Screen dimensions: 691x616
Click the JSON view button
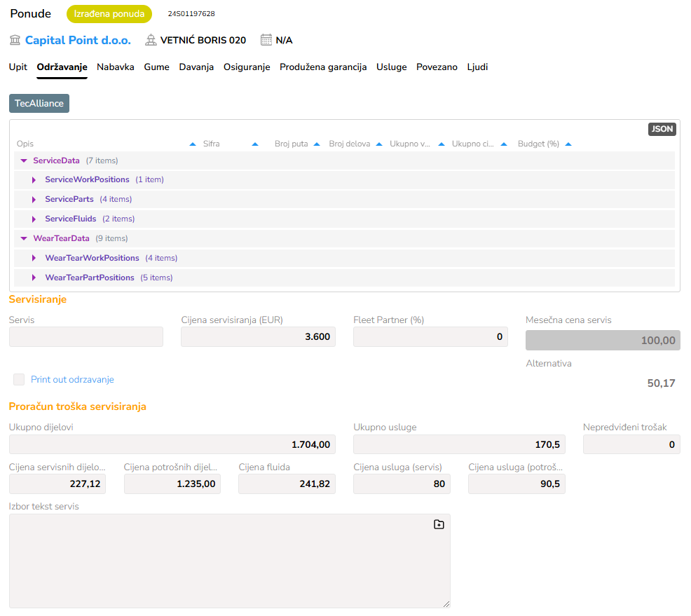pyautogui.click(x=662, y=129)
